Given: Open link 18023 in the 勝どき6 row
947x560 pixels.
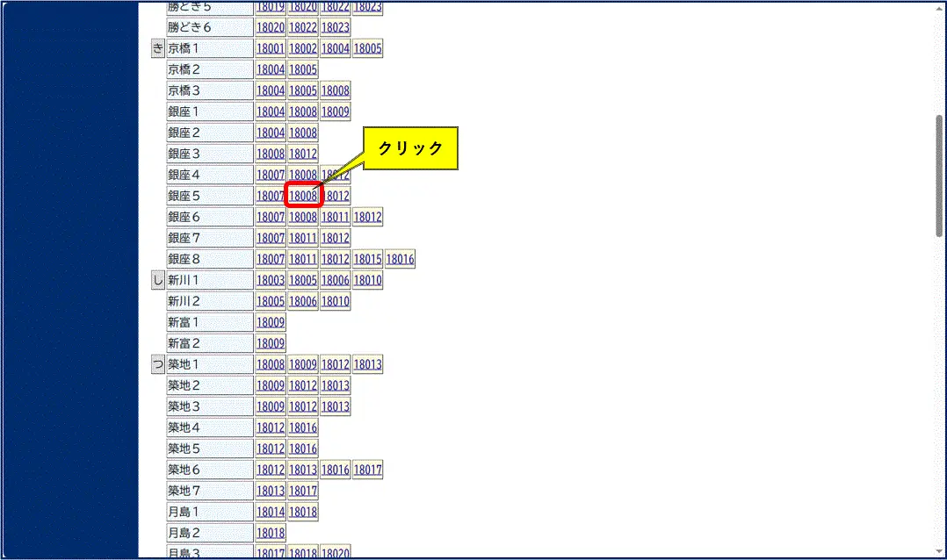Looking at the screenshot, I should coord(335,27).
